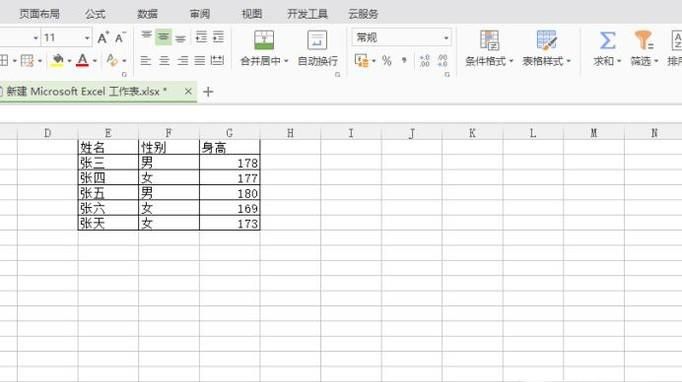This screenshot has height=382, width=682.
Task: Align cell text to the left
Action: [x=146, y=60]
